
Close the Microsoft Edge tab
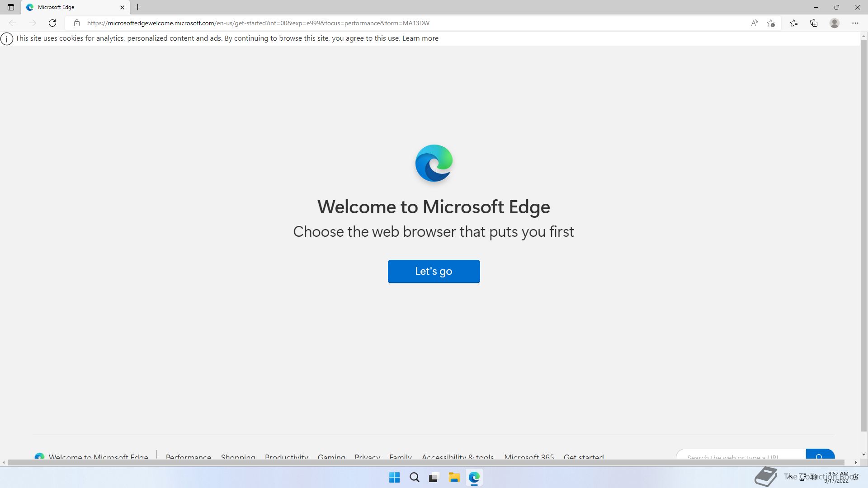122,7
